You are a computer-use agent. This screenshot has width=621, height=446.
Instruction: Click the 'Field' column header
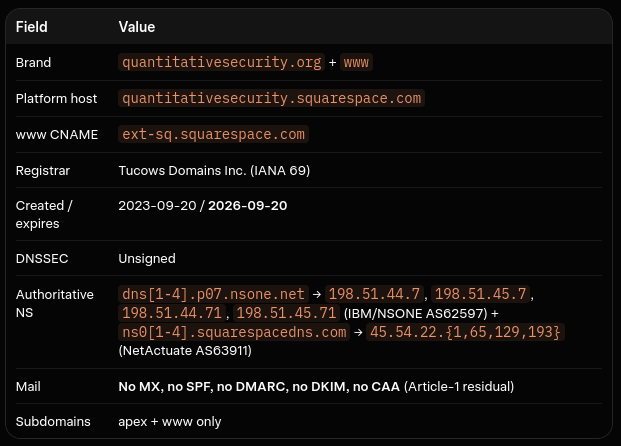(32, 27)
